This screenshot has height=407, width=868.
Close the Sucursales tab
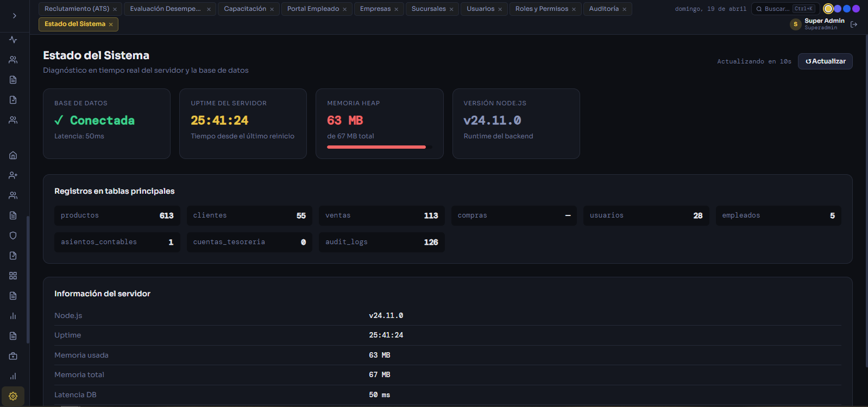(x=451, y=9)
